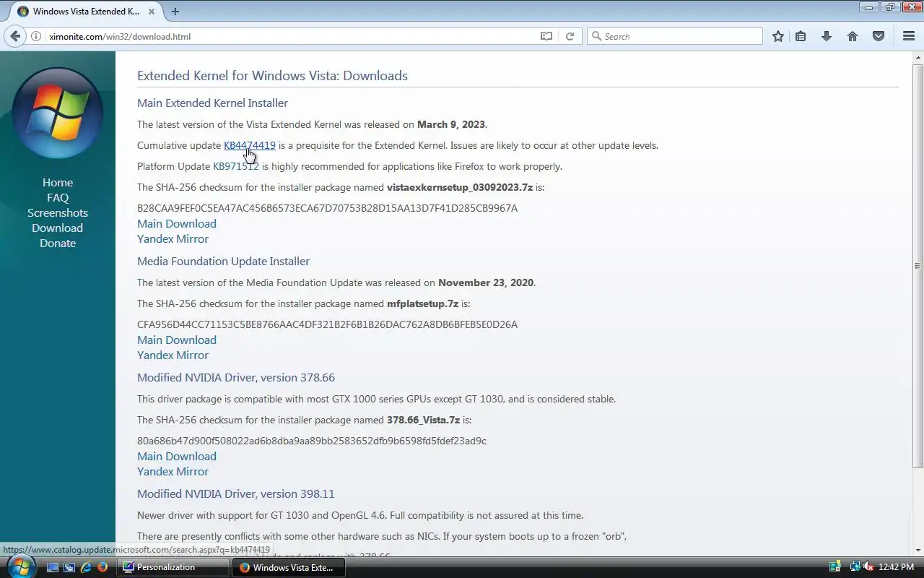Viewport: 924px width, 578px height.
Task: Click Main Download under NVIDIA Driver 378.66
Action: [x=177, y=457]
